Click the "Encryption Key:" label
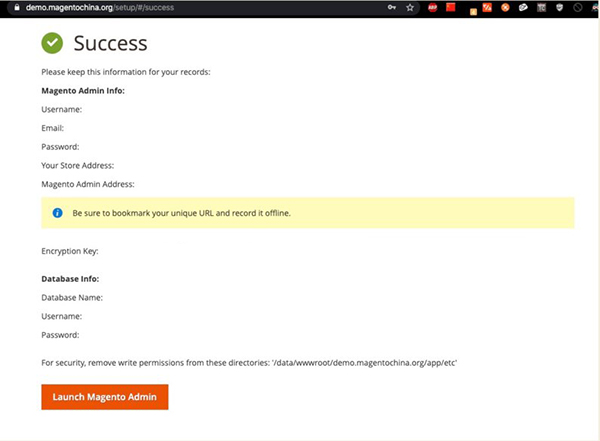Screen dimensions: 600x441 (x=70, y=251)
